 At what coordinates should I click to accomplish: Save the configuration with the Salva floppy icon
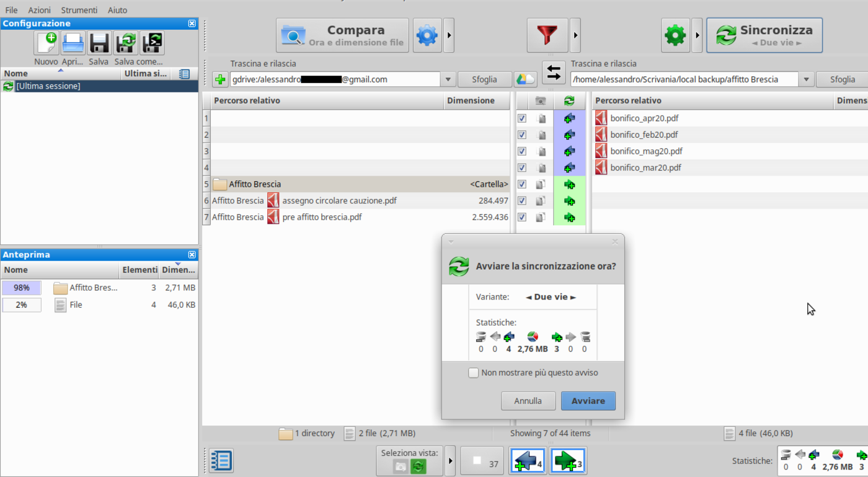(99, 43)
